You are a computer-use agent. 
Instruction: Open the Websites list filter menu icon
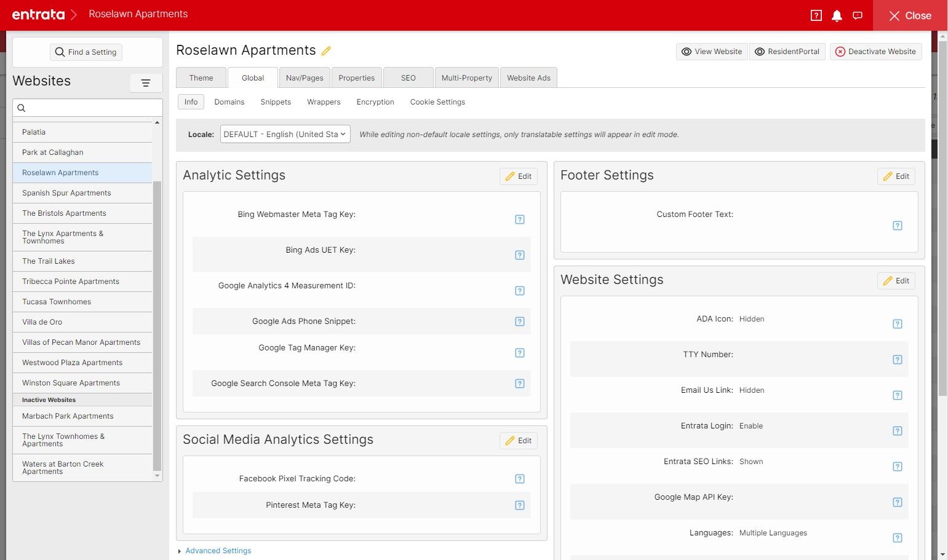click(146, 83)
